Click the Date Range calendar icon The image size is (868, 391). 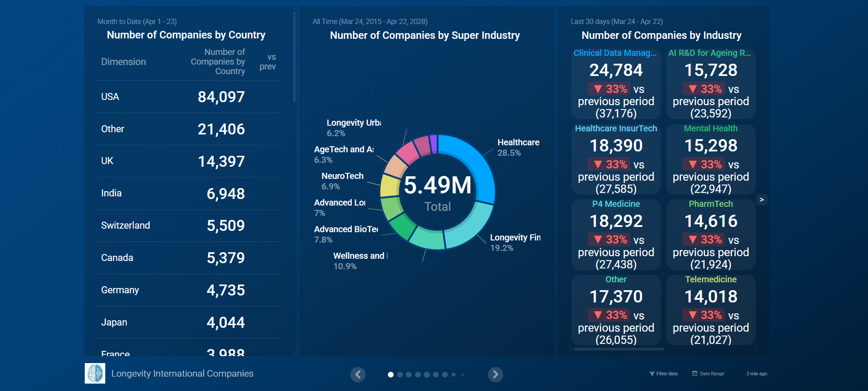[695, 374]
